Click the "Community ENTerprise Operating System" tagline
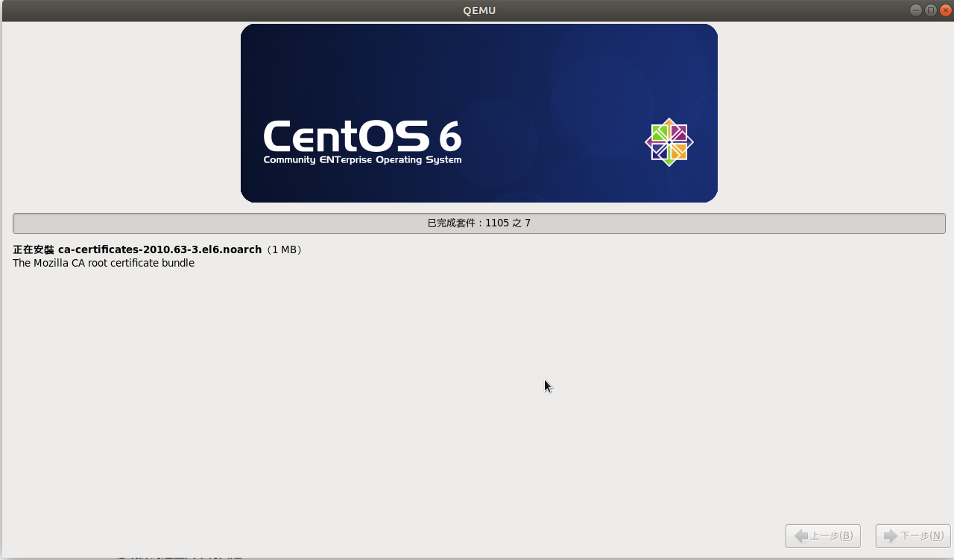 tap(362, 160)
